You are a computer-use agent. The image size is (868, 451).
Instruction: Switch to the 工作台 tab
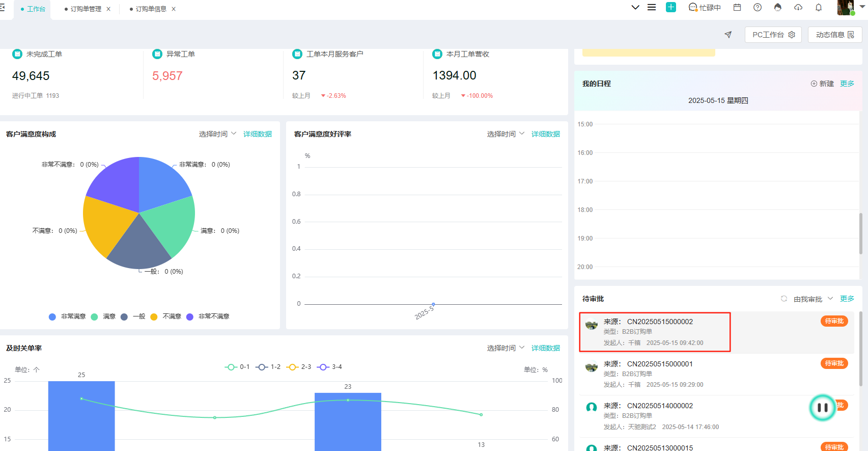pyautogui.click(x=33, y=9)
